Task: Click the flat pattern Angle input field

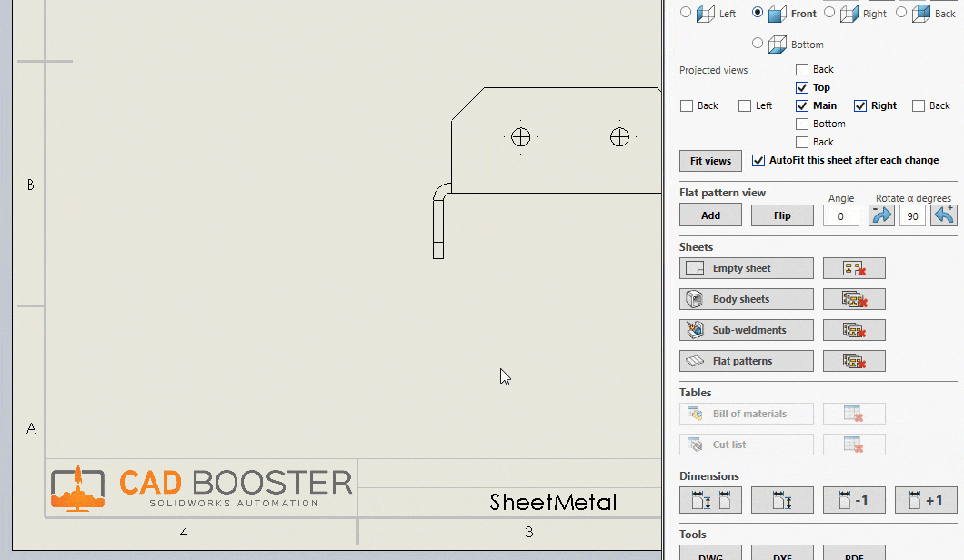Action: click(840, 216)
